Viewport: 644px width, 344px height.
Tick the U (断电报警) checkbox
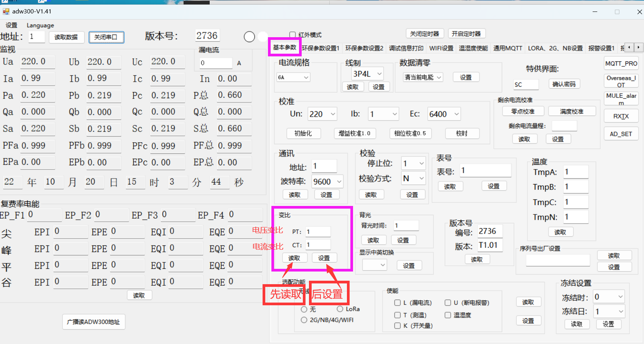448,303
